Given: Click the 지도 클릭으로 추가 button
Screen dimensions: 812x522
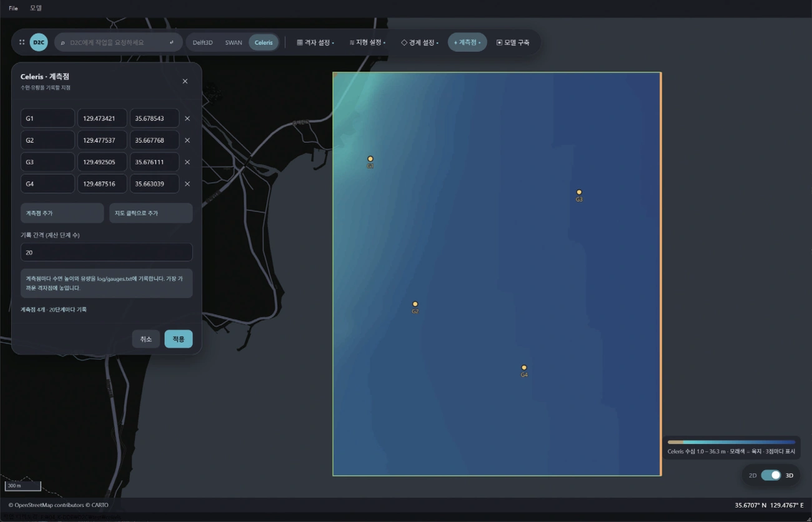Looking at the screenshot, I should [x=151, y=213].
